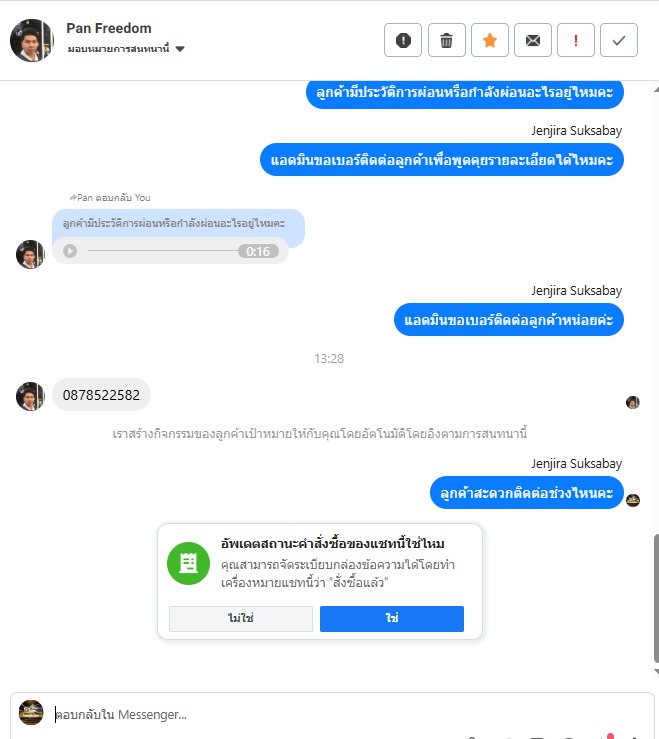Play the 0:16 voice message
Screen dimensions: 659x739
pyautogui.click(x=70, y=251)
